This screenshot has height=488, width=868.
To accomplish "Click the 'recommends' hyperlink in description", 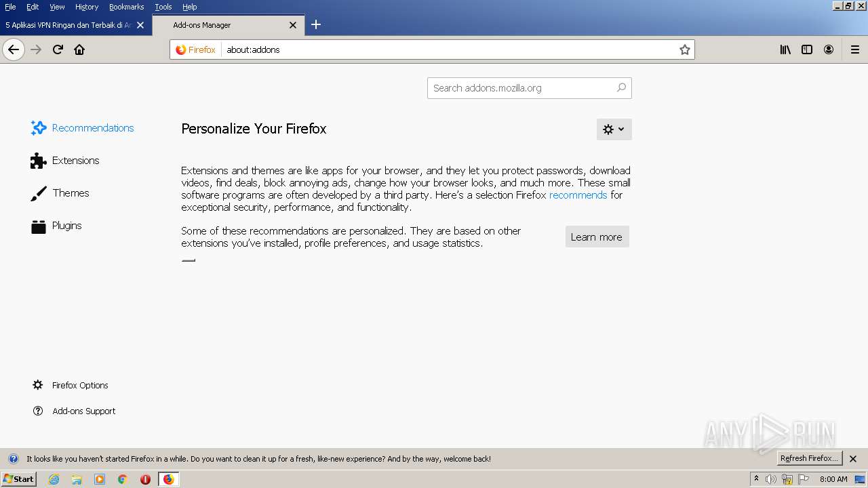I will click(x=578, y=195).
